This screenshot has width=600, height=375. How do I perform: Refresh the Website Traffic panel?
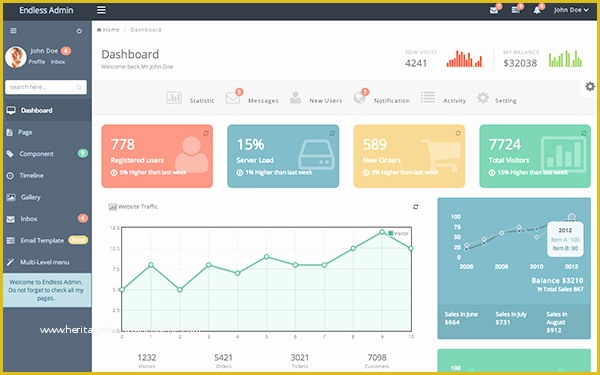coord(416,207)
